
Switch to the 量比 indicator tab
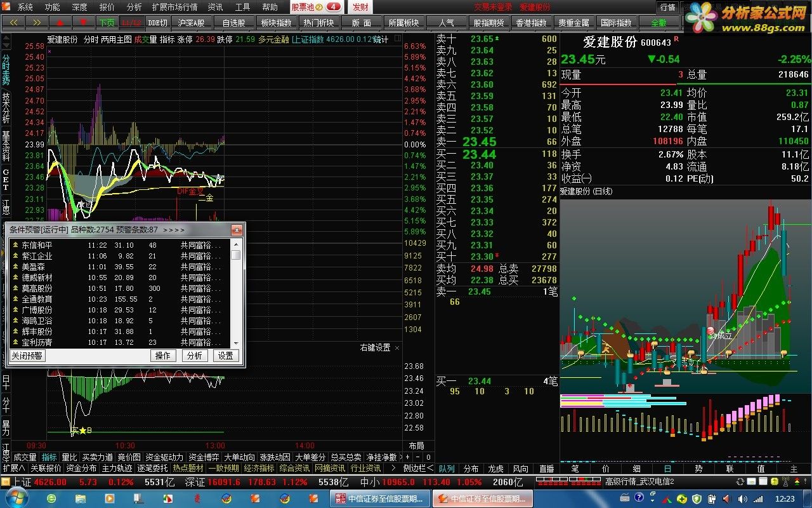tap(69, 457)
